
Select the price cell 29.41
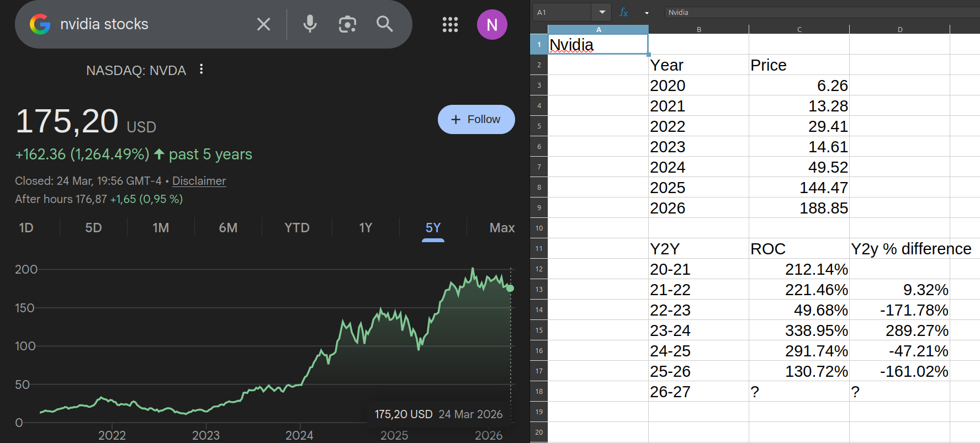pos(799,126)
